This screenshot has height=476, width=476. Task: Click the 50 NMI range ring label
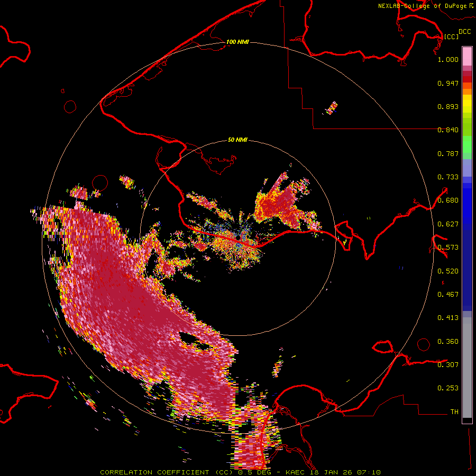[x=237, y=140]
